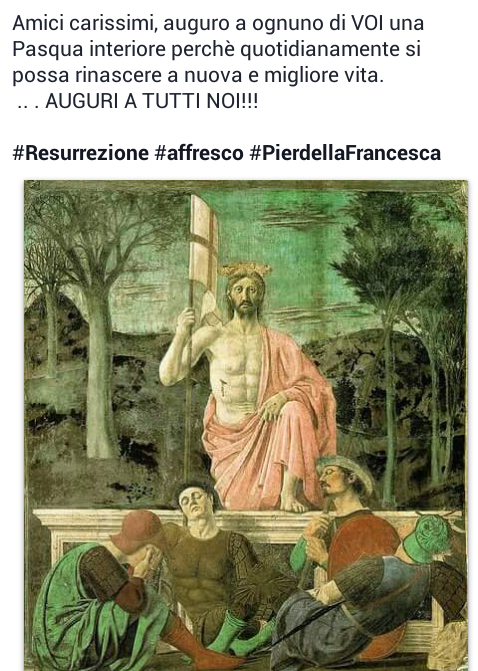Click Christ's haloed face in the fresco
Viewport: 478px width, 671px height.
tap(244, 295)
